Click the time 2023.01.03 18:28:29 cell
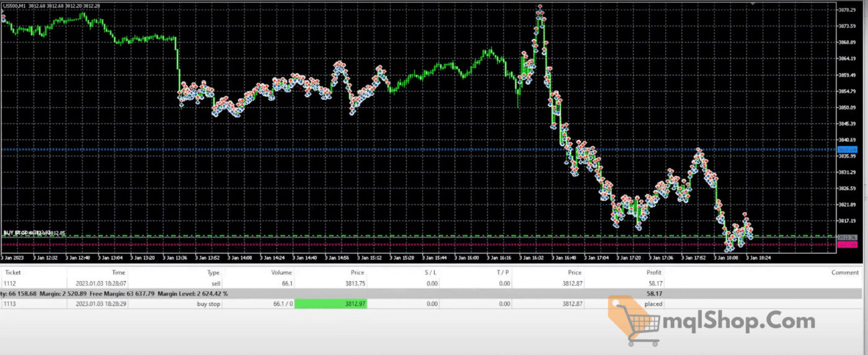This screenshot has width=868, height=355. tap(100, 304)
